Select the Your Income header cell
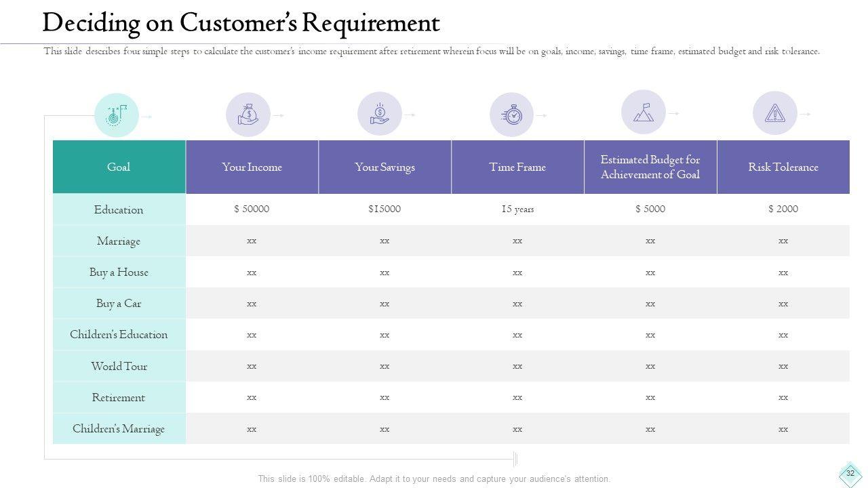Image resolution: width=868 pixels, height=488 pixels. 252,167
